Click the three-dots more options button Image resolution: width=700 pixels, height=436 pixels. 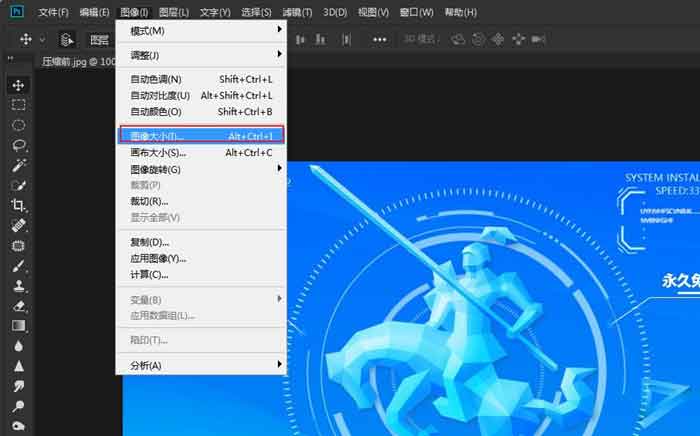click(x=379, y=40)
